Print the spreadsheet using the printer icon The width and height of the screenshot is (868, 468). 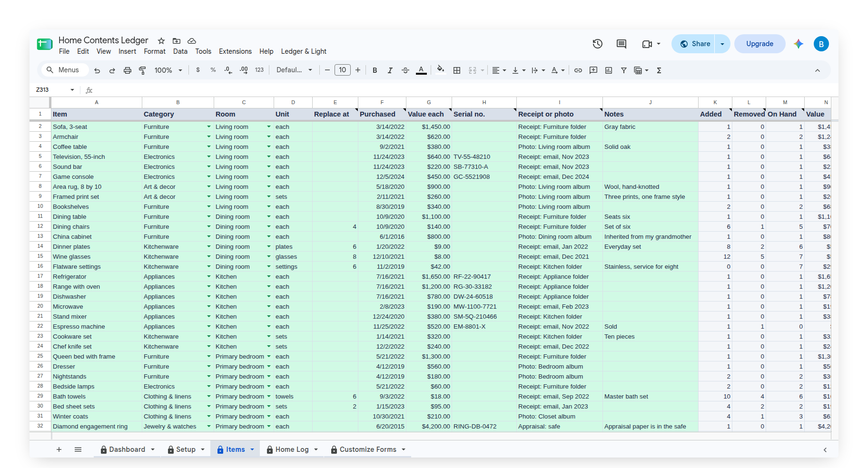(128, 70)
